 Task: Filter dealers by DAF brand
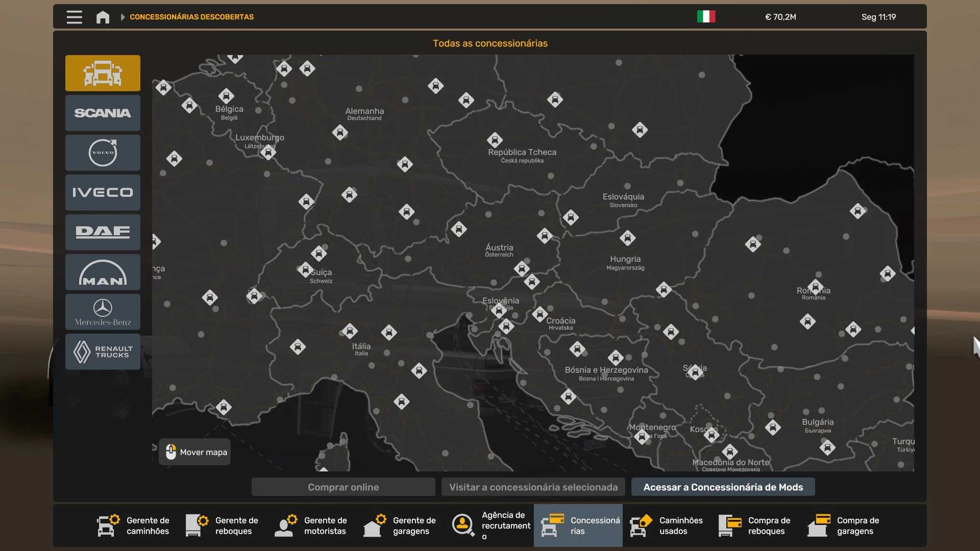point(103,232)
